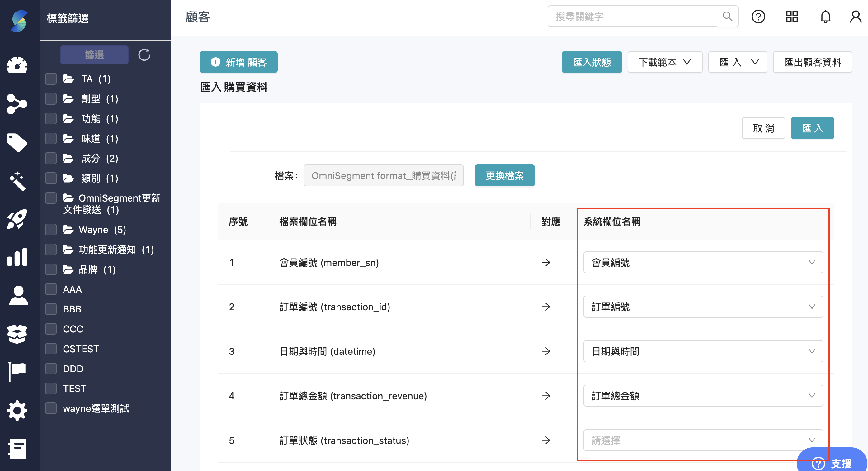Open the 匯入 dropdown in top toolbar

tap(738, 62)
